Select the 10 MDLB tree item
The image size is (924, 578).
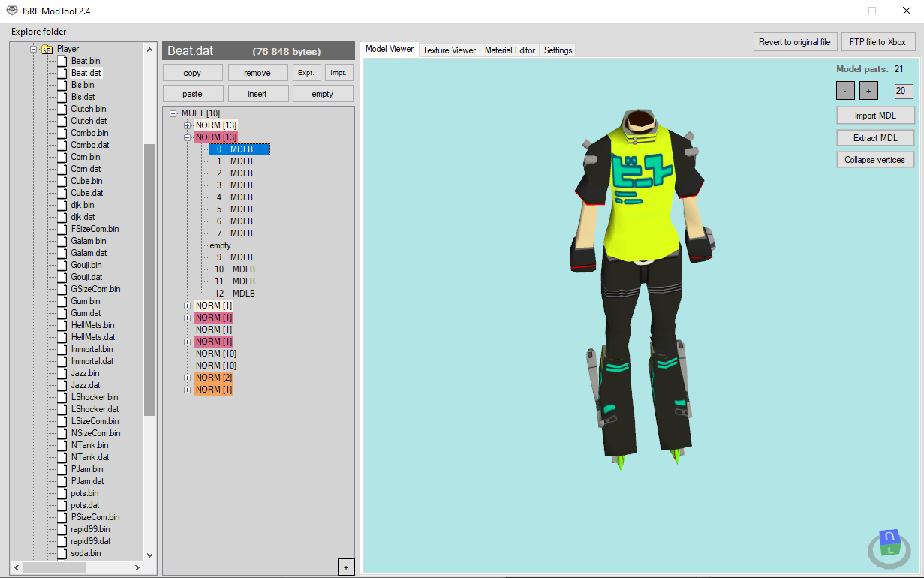(235, 269)
